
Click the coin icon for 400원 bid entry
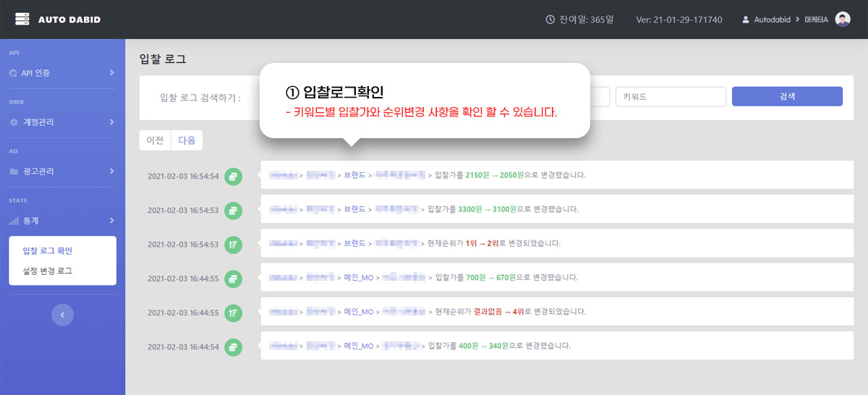pyautogui.click(x=233, y=347)
